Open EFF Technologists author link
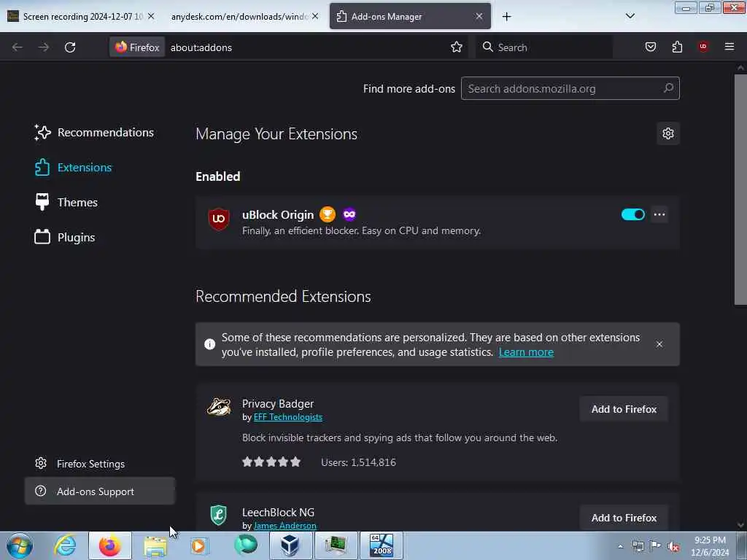 click(x=287, y=417)
